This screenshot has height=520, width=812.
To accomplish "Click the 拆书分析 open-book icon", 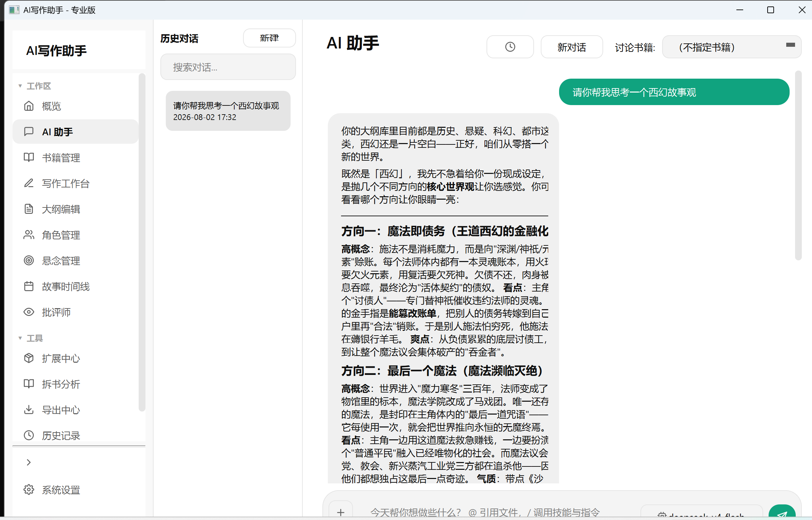I will click(29, 384).
